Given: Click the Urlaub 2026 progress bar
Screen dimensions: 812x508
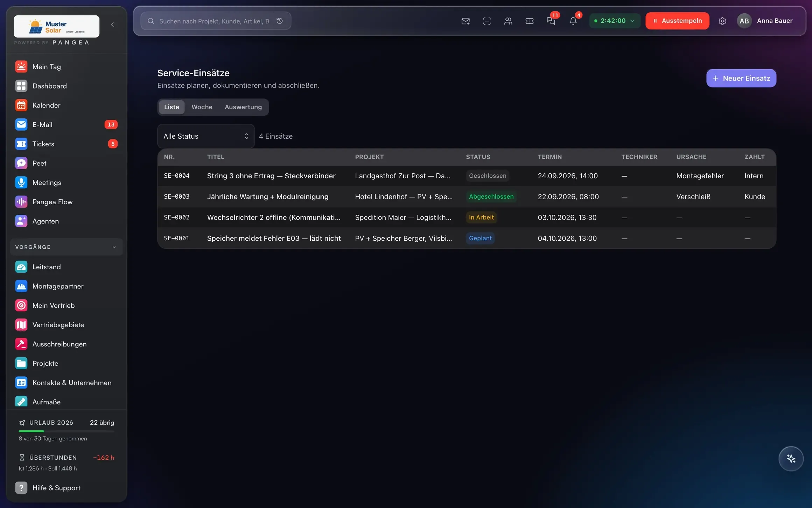Looking at the screenshot, I should point(66,431).
